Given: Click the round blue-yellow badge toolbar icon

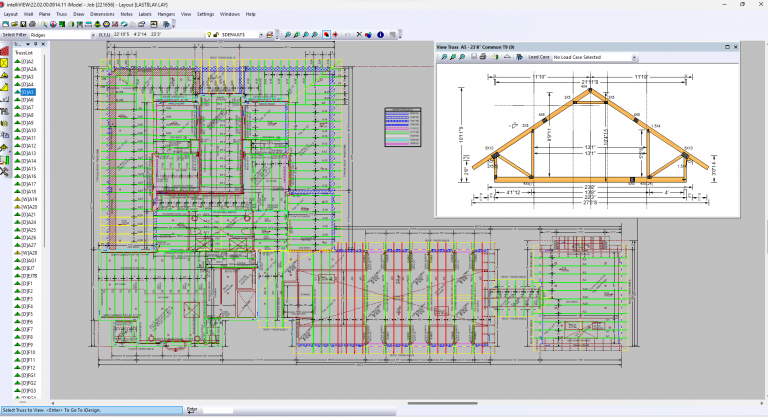Looking at the screenshot, I should pos(106,24).
